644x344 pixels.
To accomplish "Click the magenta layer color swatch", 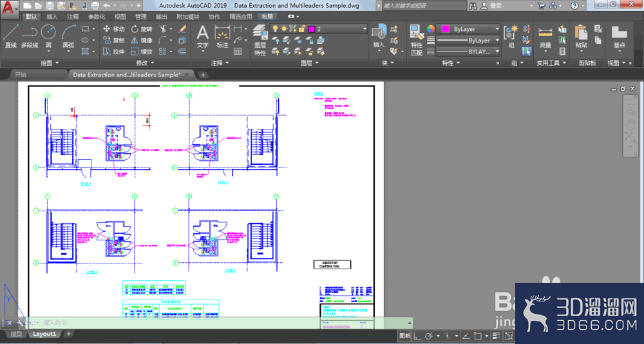I will pyautogui.click(x=312, y=29).
